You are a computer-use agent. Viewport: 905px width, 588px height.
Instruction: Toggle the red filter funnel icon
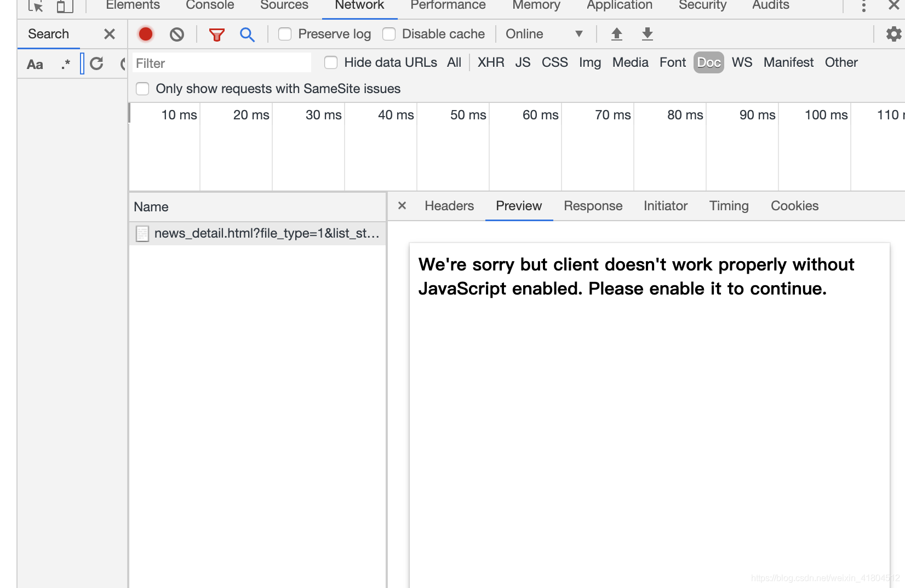(x=217, y=34)
